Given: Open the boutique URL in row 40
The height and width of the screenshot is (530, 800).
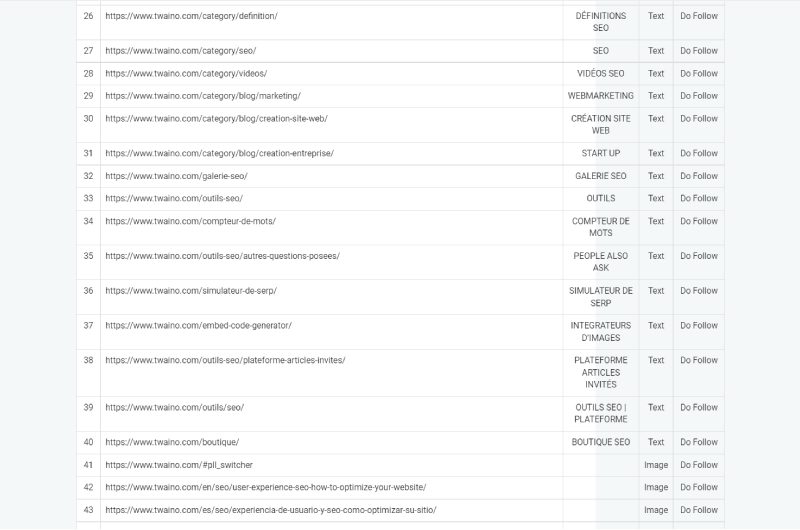Looking at the screenshot, I should tap(172, 442).
